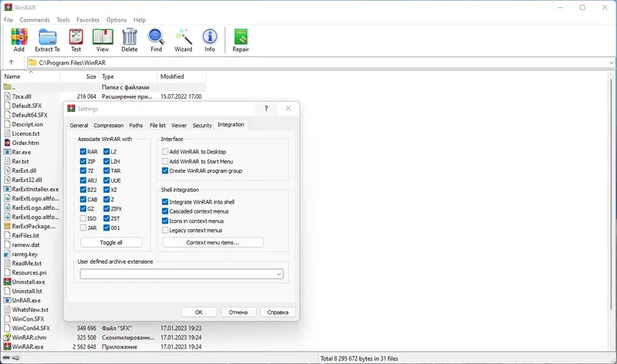The width and height of the screenshot is (617, 364).
Task: Click the Uninstall.exe file icon
Action: pos(7,281)
